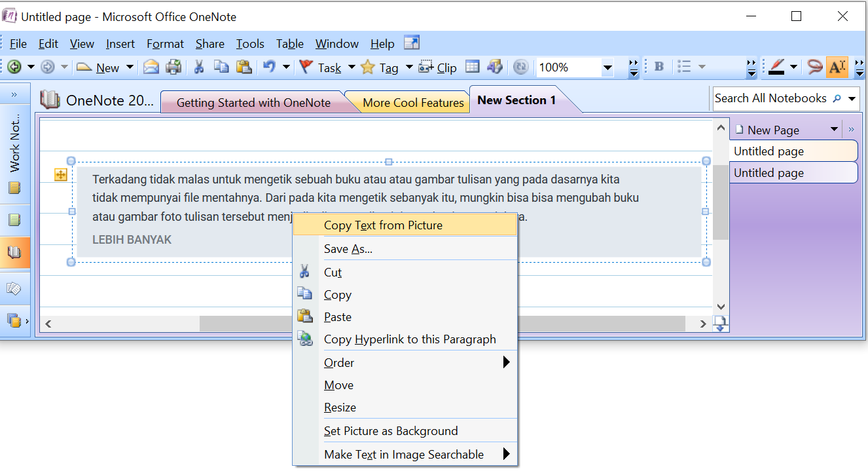Switch to More Cool Features tab
Viewport: 868px width, 473px height.
pyautogui.click(x=413, y=102)
